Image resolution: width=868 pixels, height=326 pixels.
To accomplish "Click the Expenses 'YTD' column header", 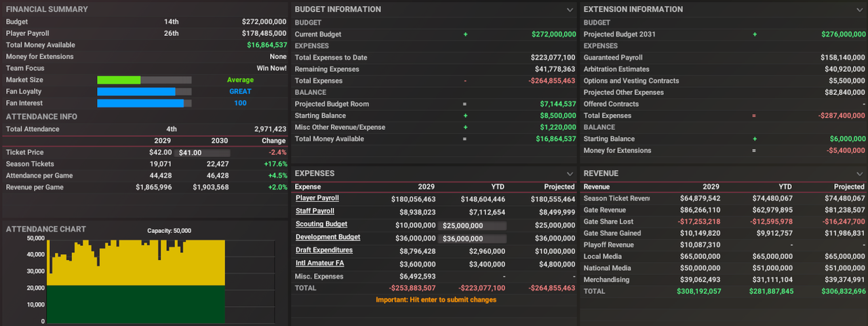I will [498, 187].
